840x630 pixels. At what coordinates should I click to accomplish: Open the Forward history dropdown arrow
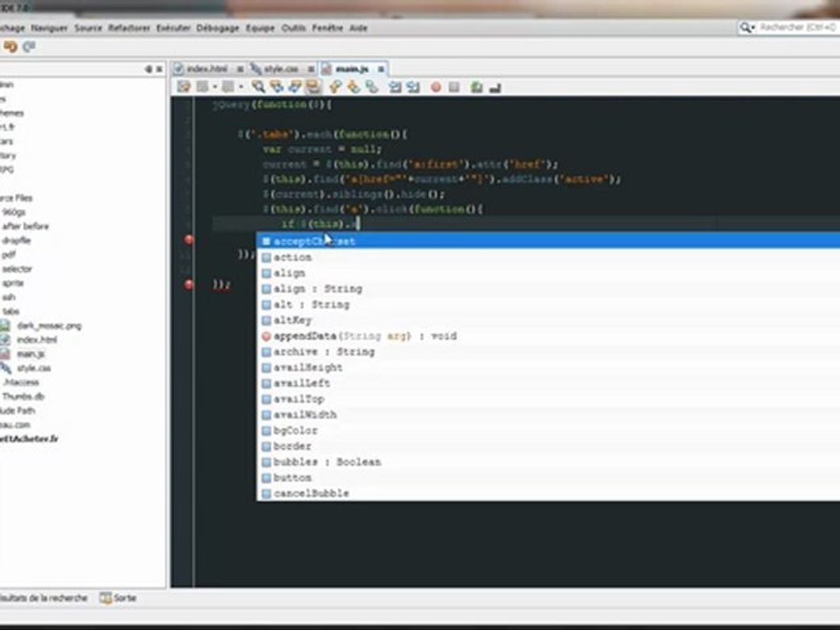click(241, 87)
